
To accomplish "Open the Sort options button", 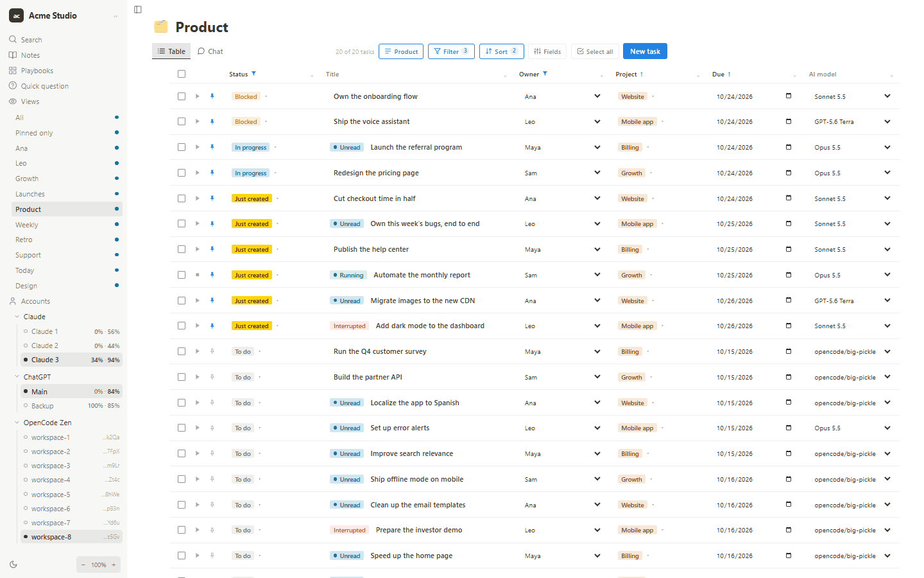I will (x=502, y=51).
